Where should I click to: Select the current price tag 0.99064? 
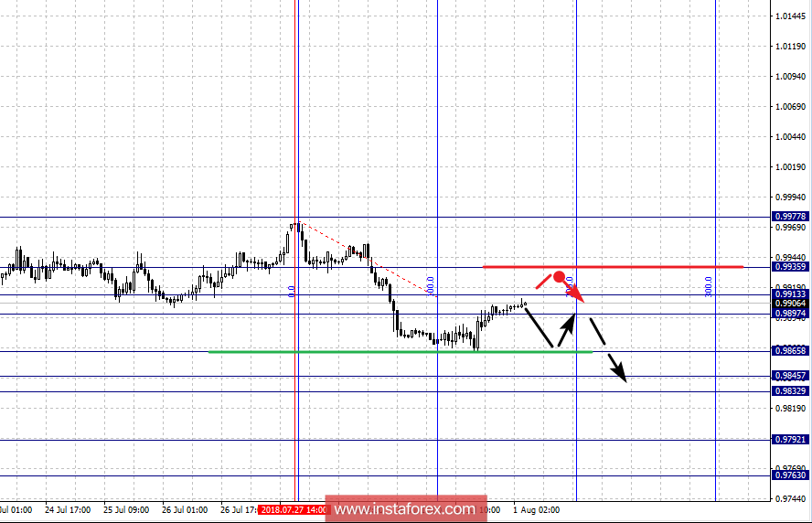[790, 304]
